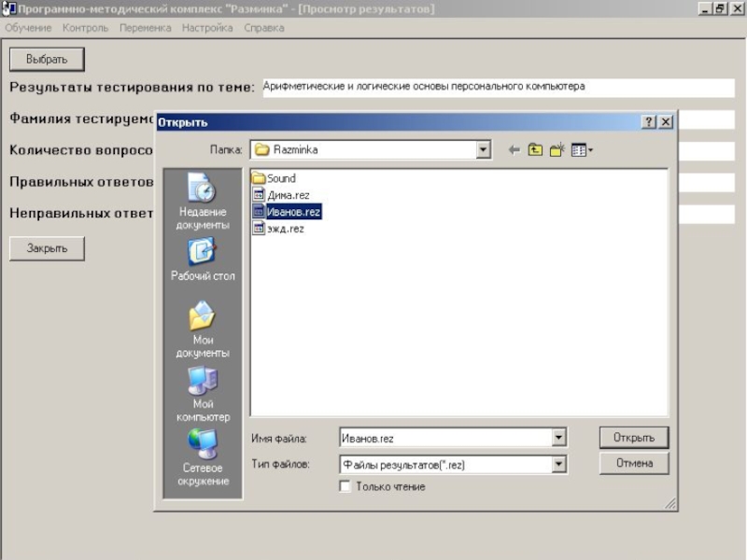Go up one folder level icon
This screenshot has height=560, width=747.
pos(535,149)
